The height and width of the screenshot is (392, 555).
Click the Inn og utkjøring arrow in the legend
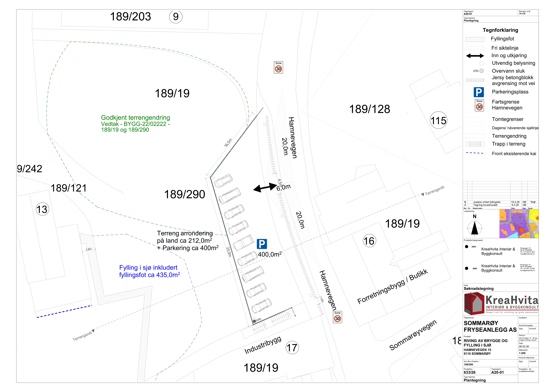point(475,56)
